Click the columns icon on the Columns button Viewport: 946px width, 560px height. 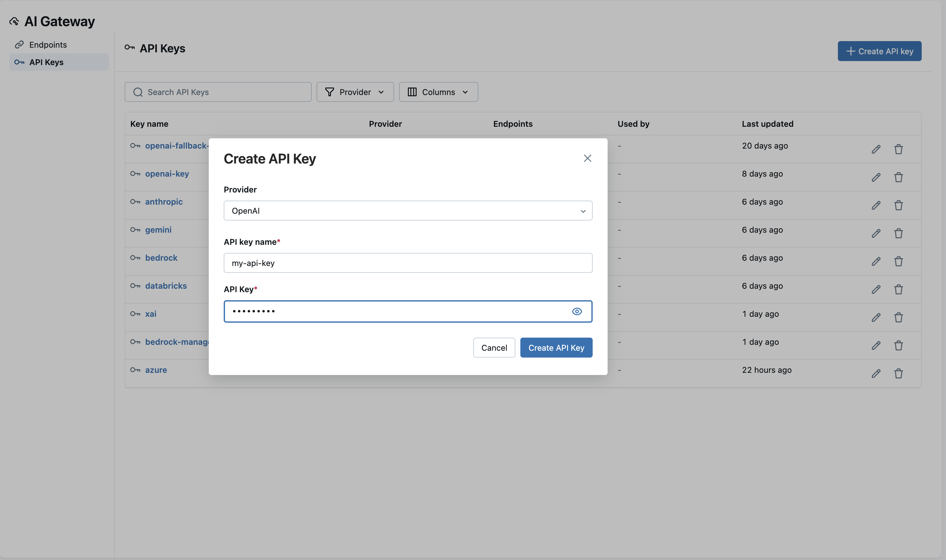[412, 92]
